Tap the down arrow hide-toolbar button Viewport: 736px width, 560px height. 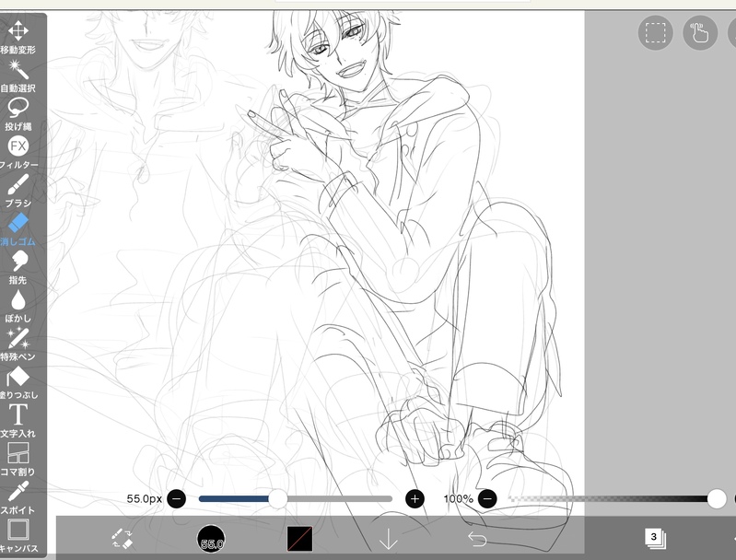point(388,539)
